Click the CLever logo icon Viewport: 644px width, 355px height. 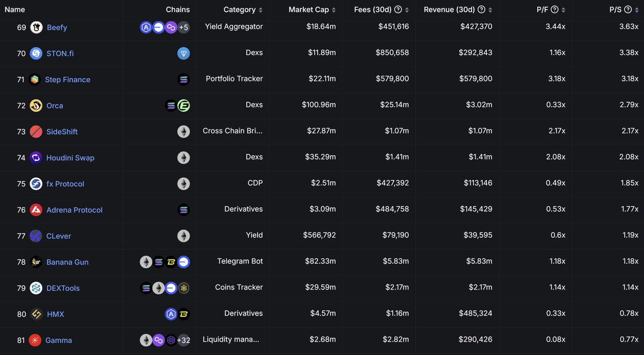point(36,236)
